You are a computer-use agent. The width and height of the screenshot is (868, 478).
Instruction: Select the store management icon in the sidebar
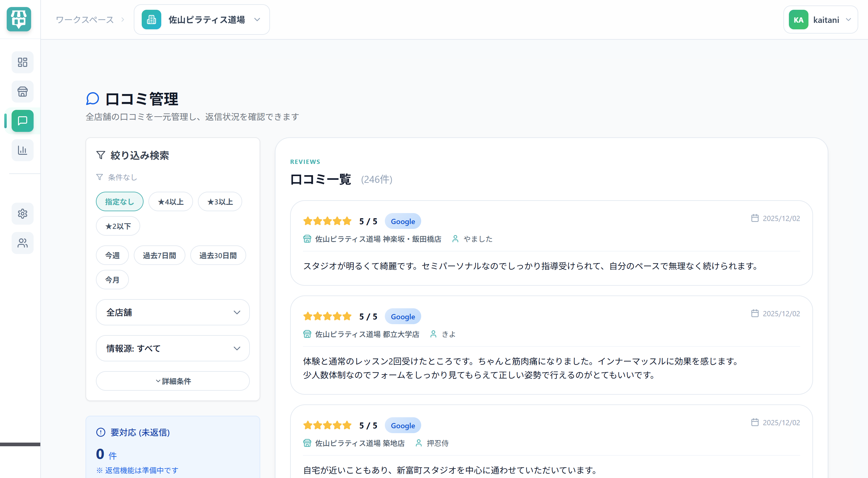coord(22,92)
